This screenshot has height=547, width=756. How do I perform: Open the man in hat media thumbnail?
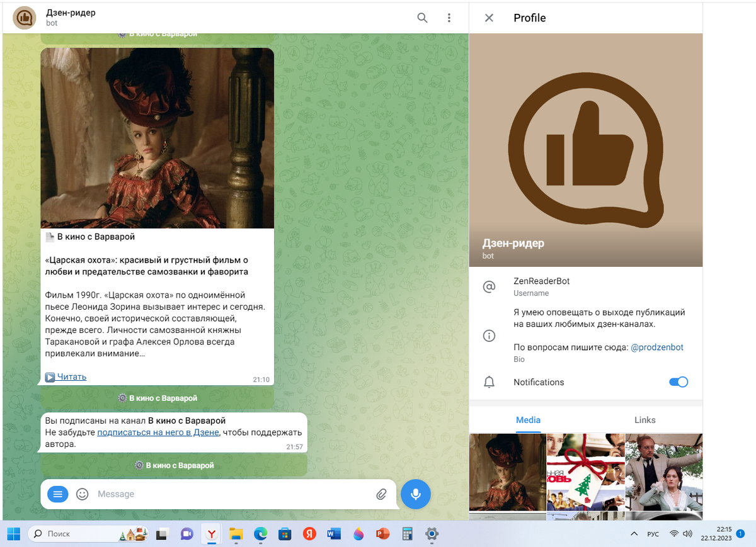coord(664,471)
